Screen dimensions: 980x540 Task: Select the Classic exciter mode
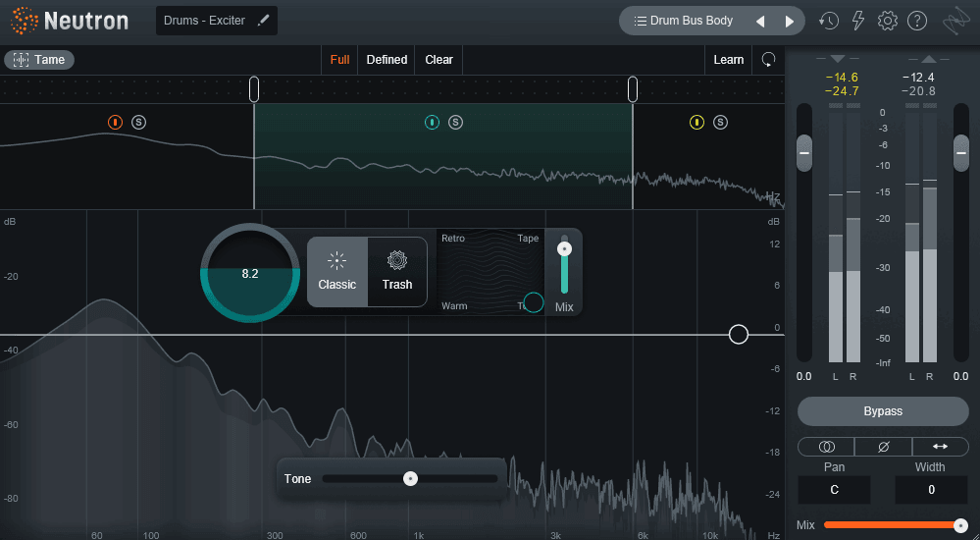[x=336, y=272]
